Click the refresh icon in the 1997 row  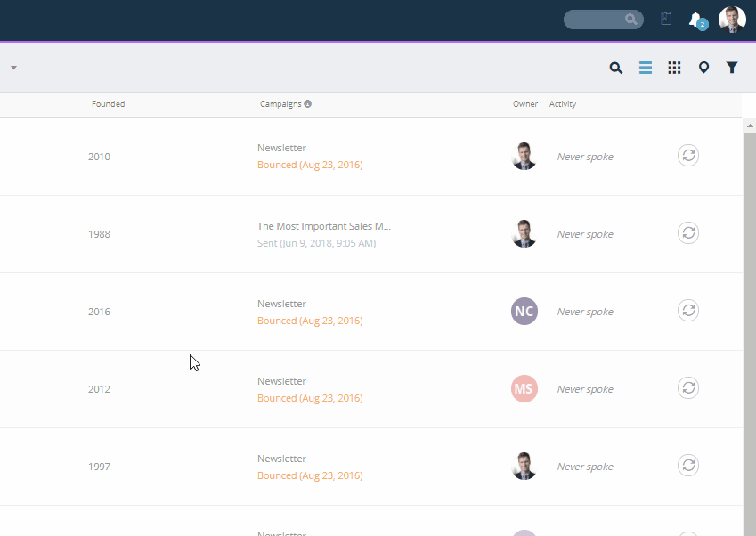point(688,466)
